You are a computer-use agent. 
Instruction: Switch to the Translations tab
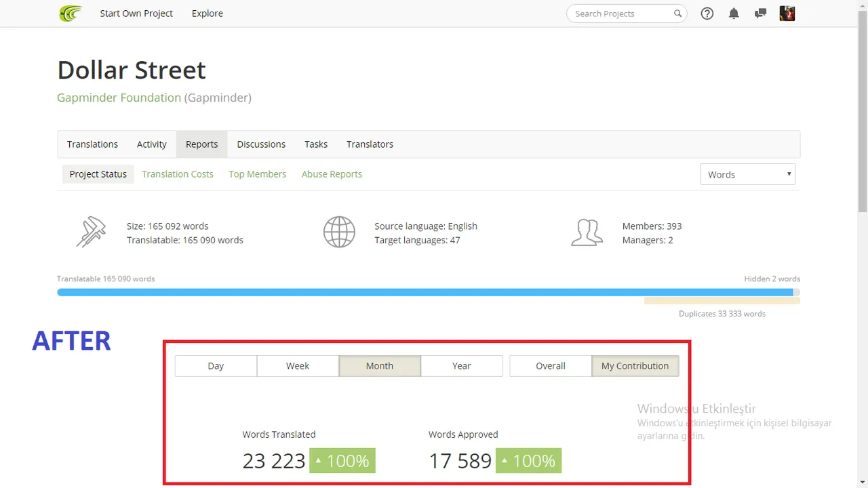coord(92,144)
